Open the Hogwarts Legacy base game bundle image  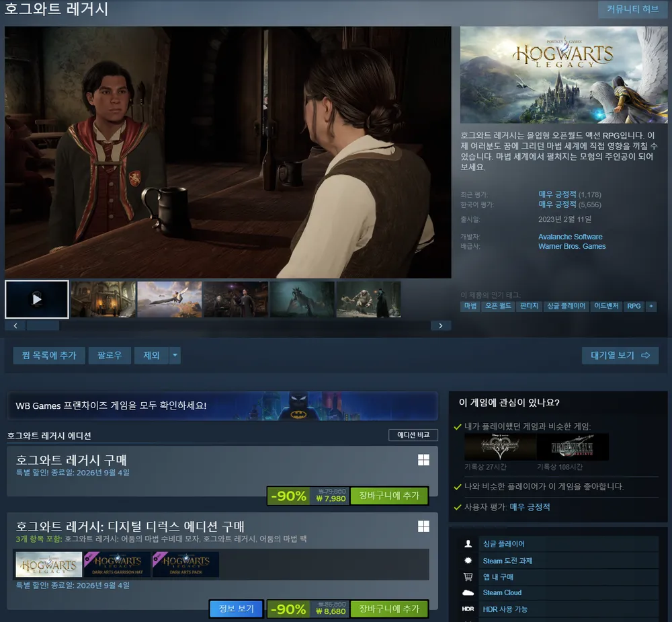pos(49,564)
